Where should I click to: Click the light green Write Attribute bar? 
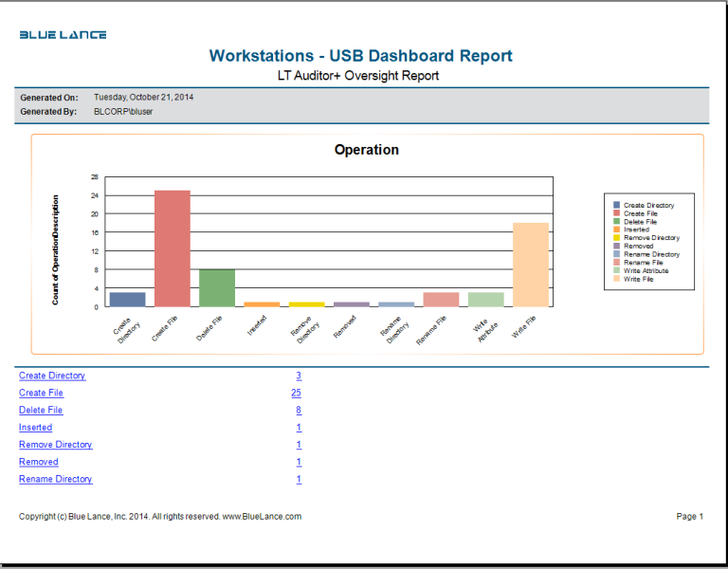(486, 299)
